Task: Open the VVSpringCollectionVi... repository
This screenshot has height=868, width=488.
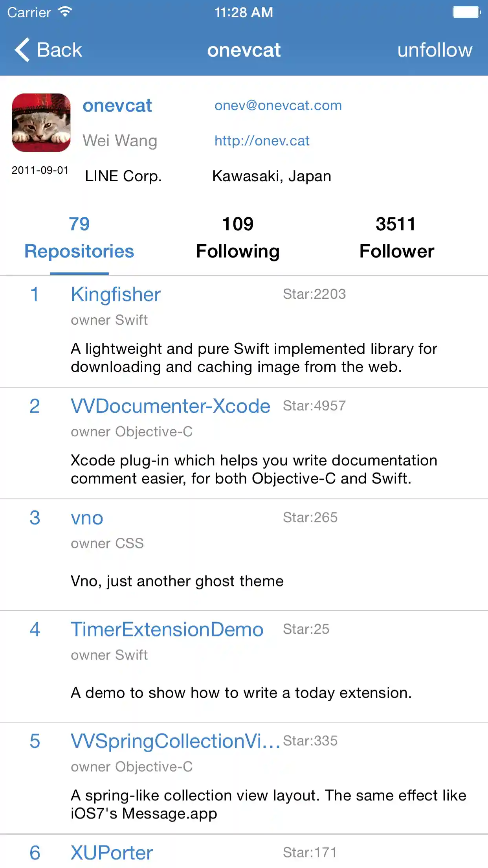Action: point(175,741)
